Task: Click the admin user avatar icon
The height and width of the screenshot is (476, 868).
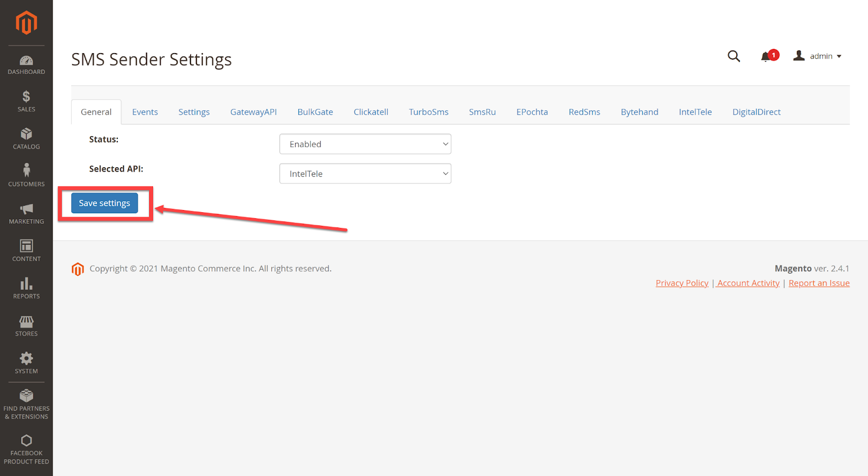Action: click(x=799, y=55)
